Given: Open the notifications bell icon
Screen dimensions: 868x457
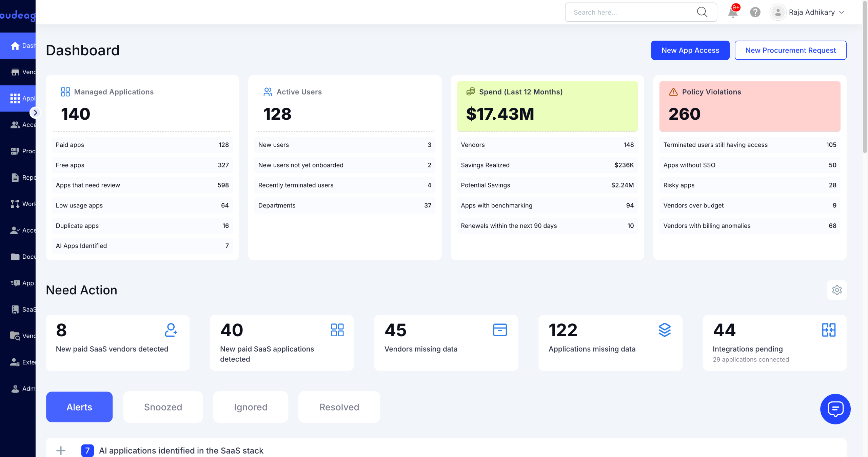Looking at the screenshot, I should 733,13.
